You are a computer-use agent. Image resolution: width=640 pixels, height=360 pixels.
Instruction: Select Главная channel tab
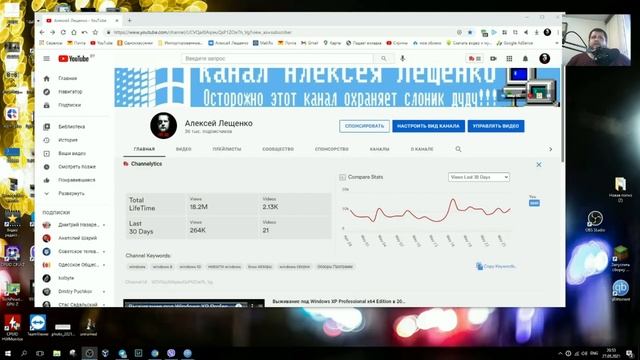pos(144,149)
